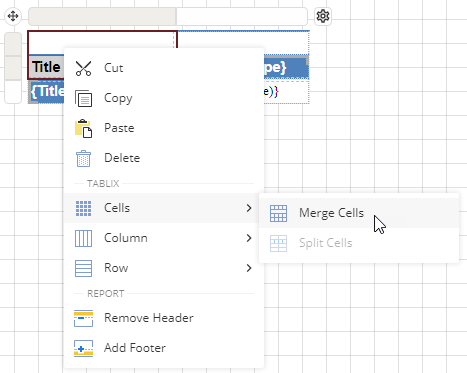Click the Merge Cells grid icon
467x373 pixels.
[x=278, y=213]
